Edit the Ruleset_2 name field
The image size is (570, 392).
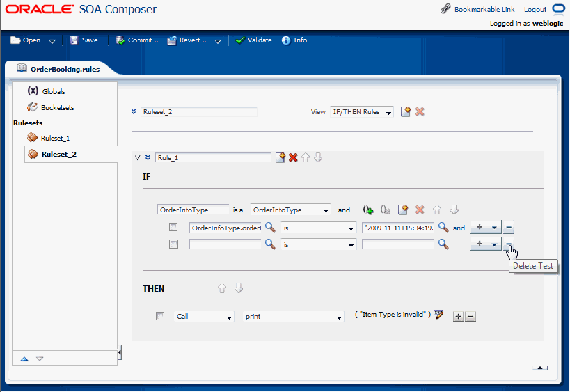click(199, 111)
